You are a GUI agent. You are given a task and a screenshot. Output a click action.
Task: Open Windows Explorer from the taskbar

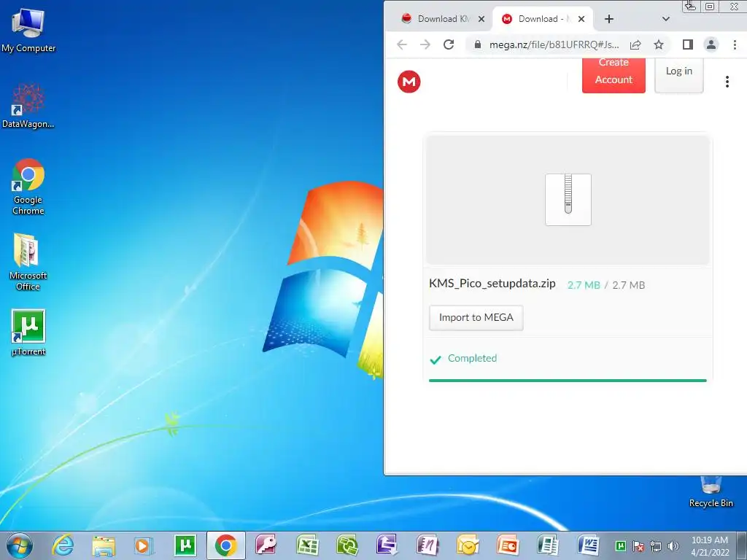(x=104, y=545)
